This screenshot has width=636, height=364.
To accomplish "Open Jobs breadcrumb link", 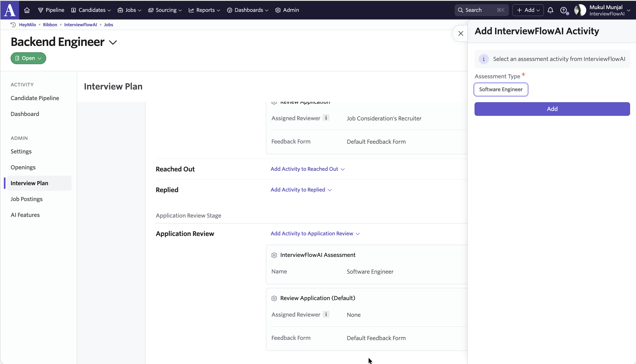I will [109, 25].
